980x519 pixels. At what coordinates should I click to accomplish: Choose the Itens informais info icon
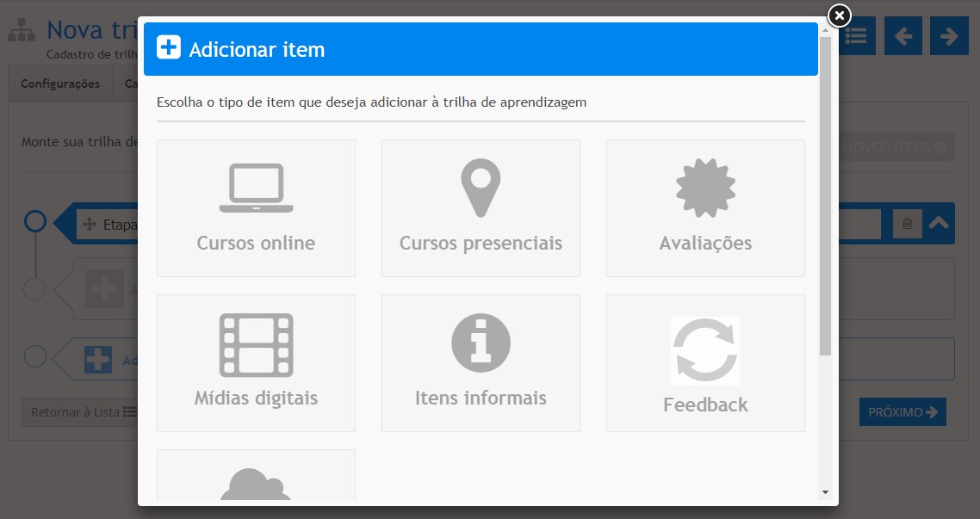click(x=481, y=343)
